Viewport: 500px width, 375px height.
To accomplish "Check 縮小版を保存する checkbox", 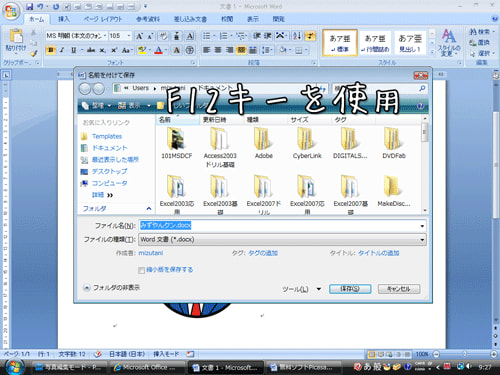I will coord(141,270).
